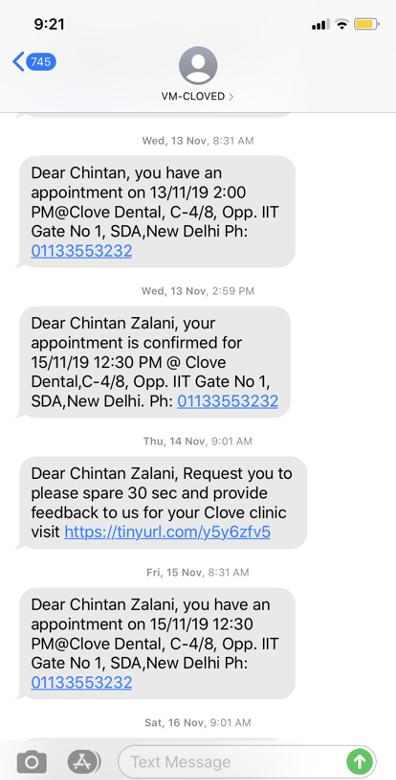
Task: Tap the Wed, 13 Nov, 2:59 PM timestamp
Action: click(198, 291)
